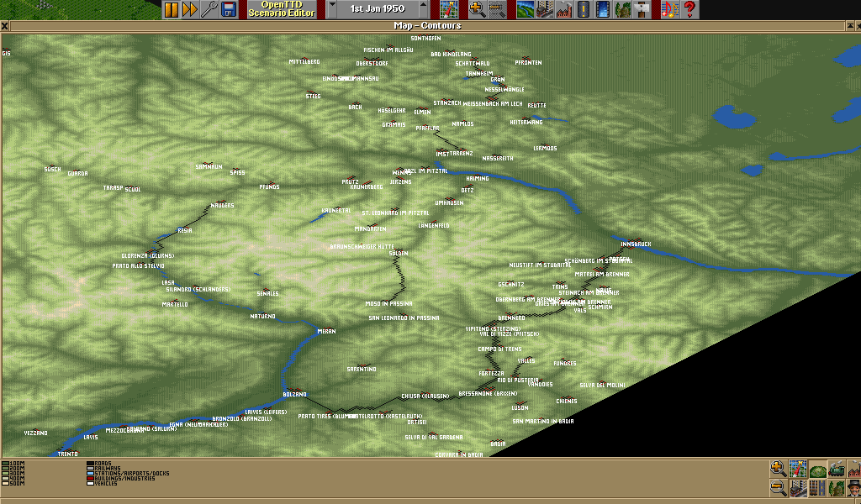Click the Nauders town label
861x504 pixels.
coord(222,206)
